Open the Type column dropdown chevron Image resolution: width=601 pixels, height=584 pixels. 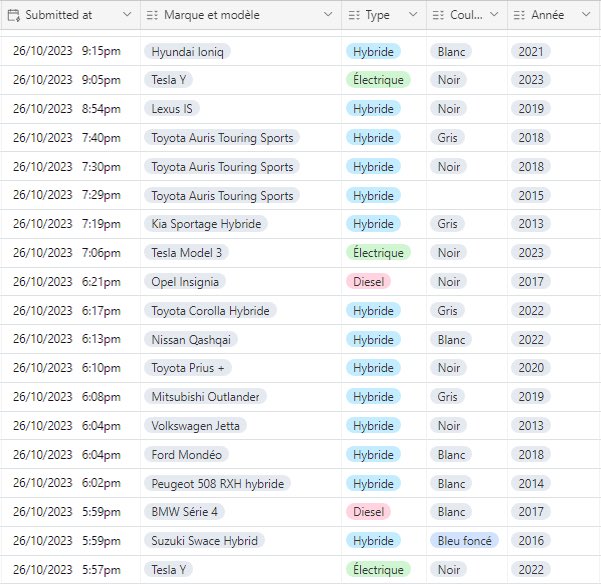pos(413,15)
